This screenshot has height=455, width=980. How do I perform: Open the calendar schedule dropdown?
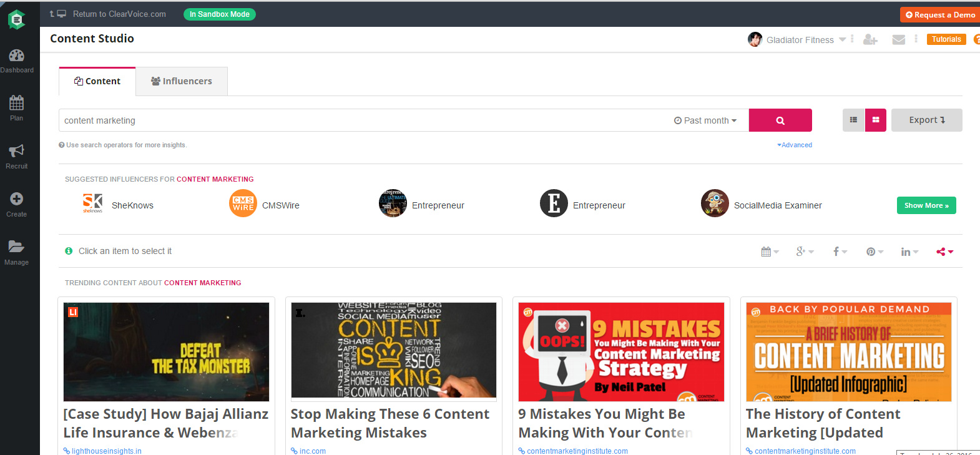770,252
